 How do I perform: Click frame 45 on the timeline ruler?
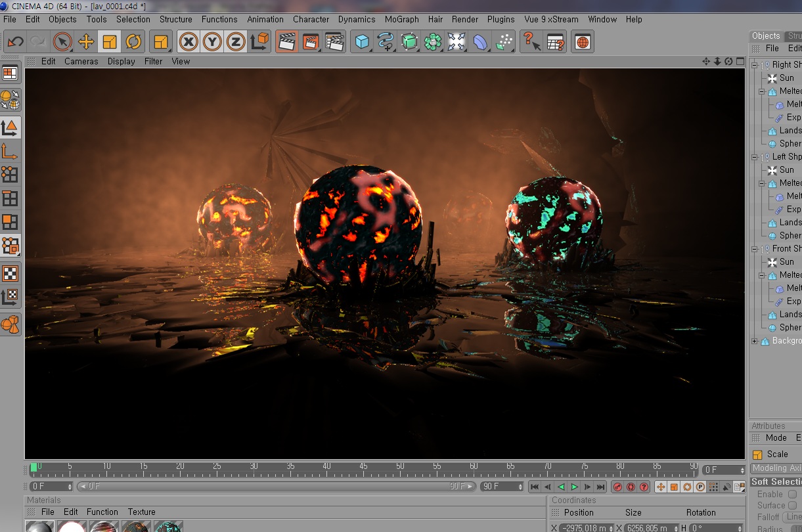363,467
